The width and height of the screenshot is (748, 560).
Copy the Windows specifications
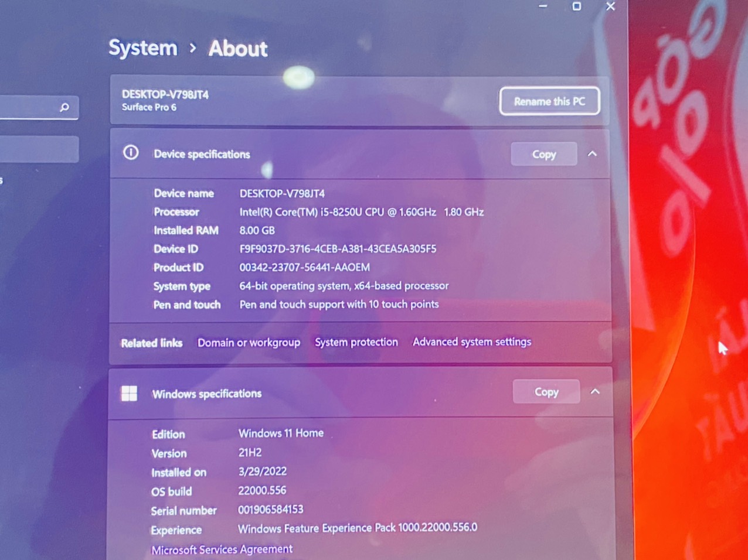click(546, 392)
